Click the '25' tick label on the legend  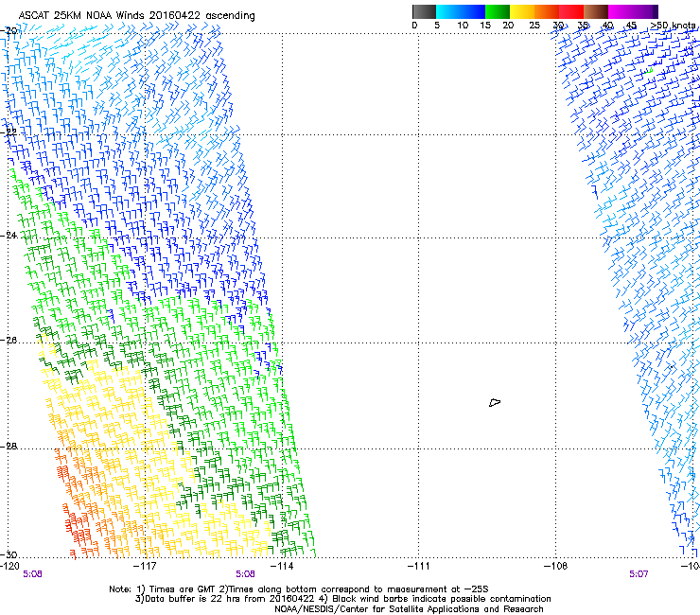pyautogui.click(x=534, y=26)
